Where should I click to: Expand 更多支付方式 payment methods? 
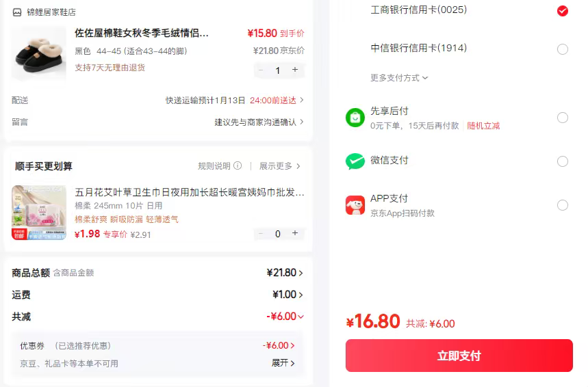(x=399, y=78)
